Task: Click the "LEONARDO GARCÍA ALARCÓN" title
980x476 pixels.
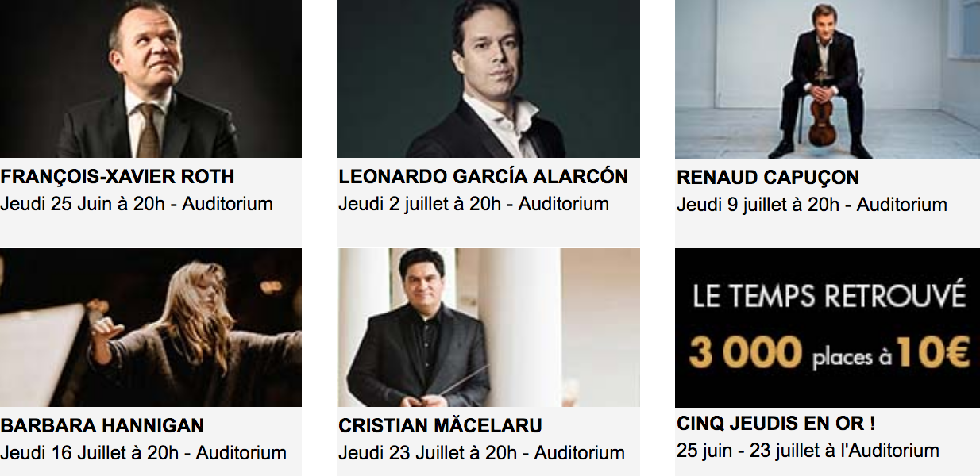Action: 483,177
